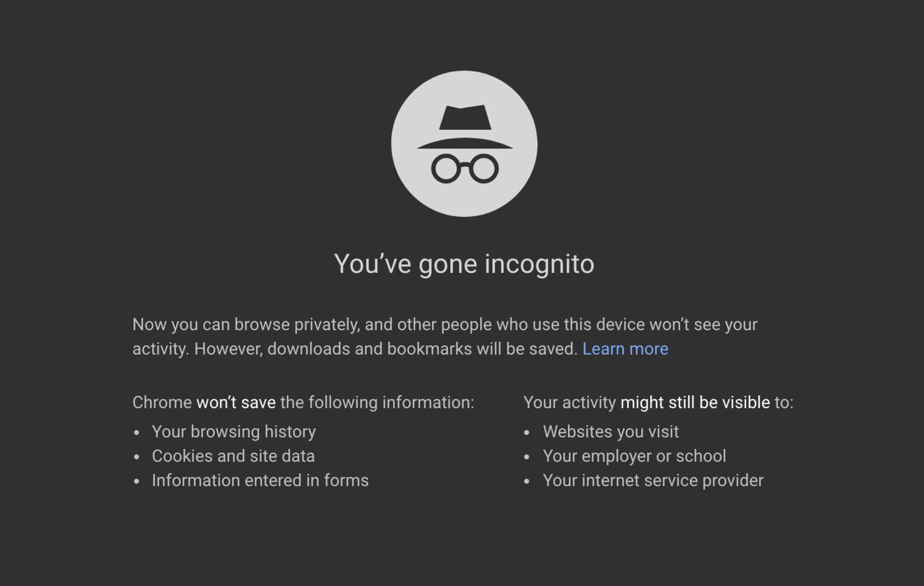
Task: Open the Learn more link
Action: [625, 349]
